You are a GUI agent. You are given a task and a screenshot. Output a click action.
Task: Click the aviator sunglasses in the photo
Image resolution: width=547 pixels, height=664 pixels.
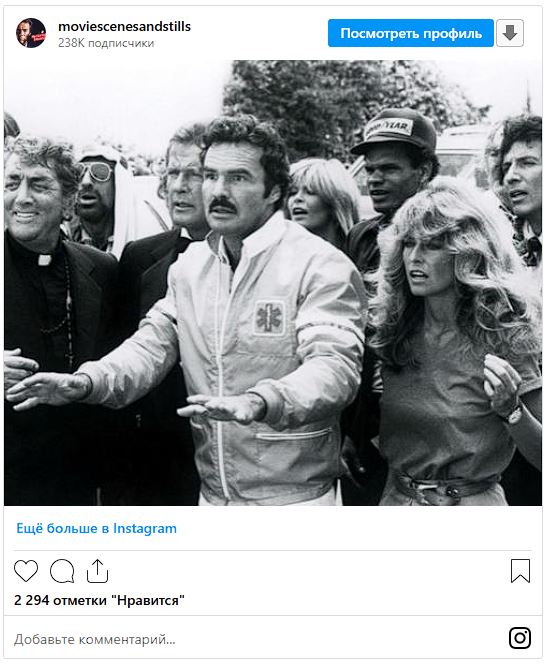(x=97, y=171)
